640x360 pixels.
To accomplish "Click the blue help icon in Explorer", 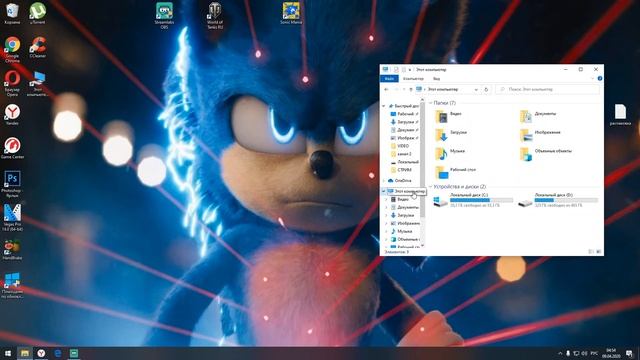I will (600, 78).
